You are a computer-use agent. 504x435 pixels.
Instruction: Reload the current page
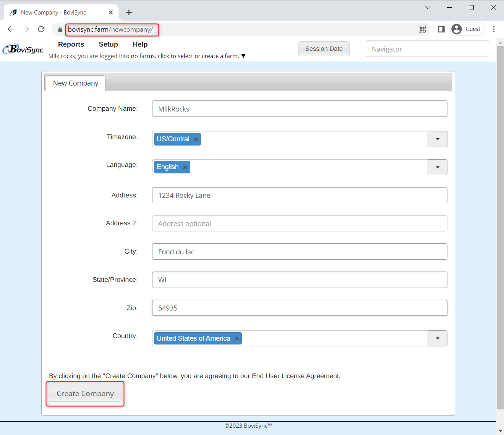point(41,29)
